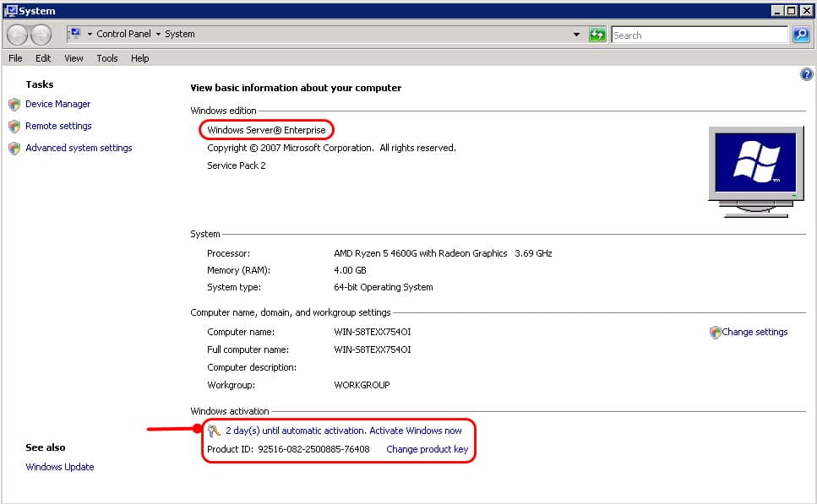Click the Back navigation arrow button
The image size is (817, 504).
(17, 35)
